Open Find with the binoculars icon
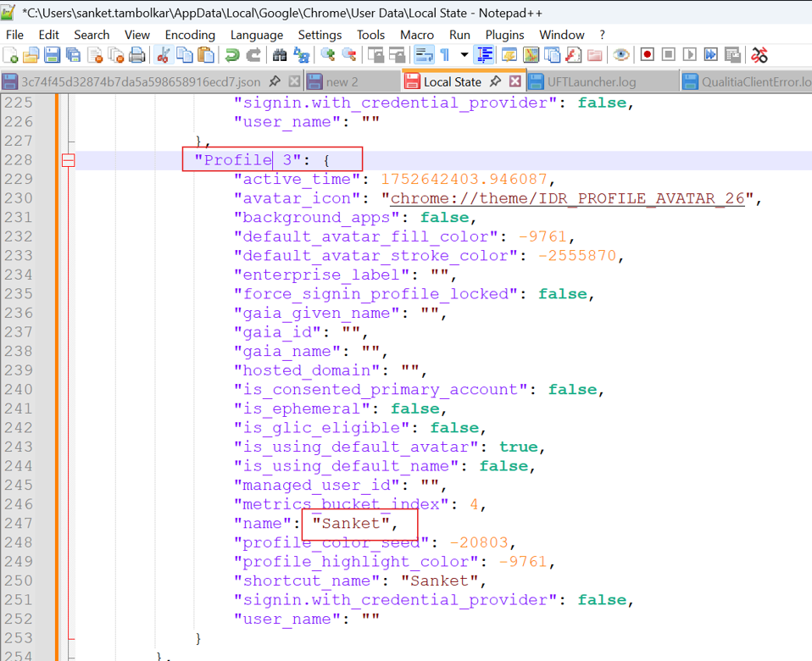The width and height of the screenshot is (812, 661). (x=280, y=55)
